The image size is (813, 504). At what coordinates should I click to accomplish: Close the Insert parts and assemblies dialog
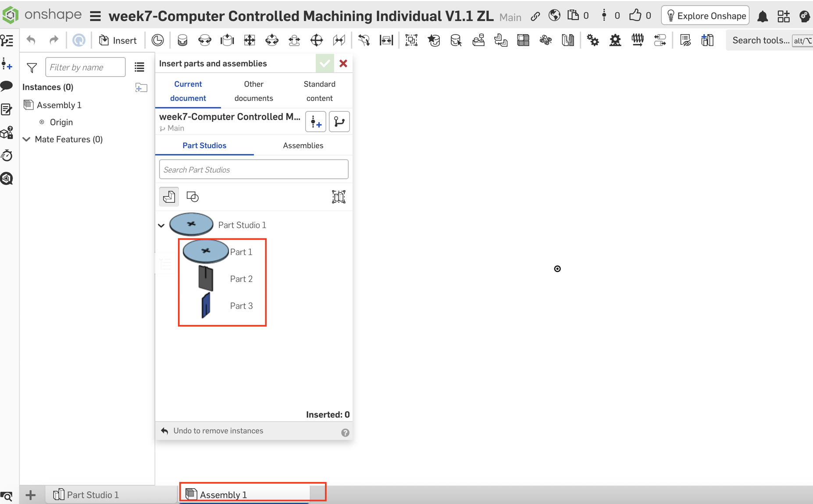tap(343, 64)
